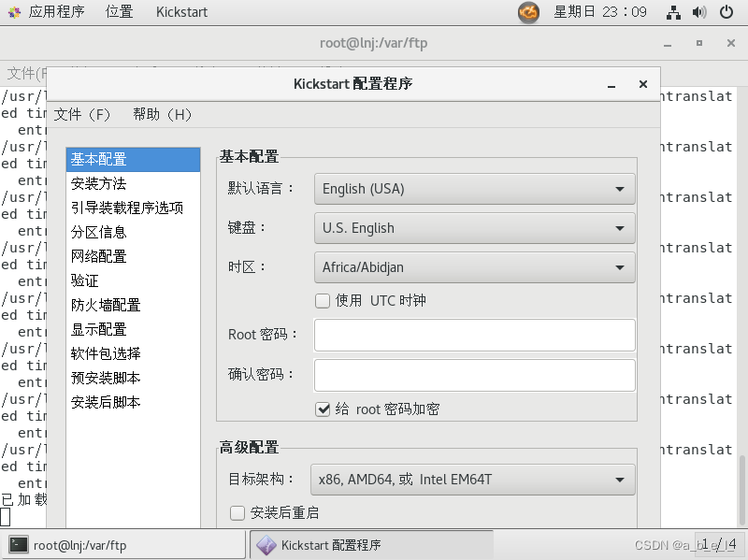Minimize the root@lnj terminal window

668,44
